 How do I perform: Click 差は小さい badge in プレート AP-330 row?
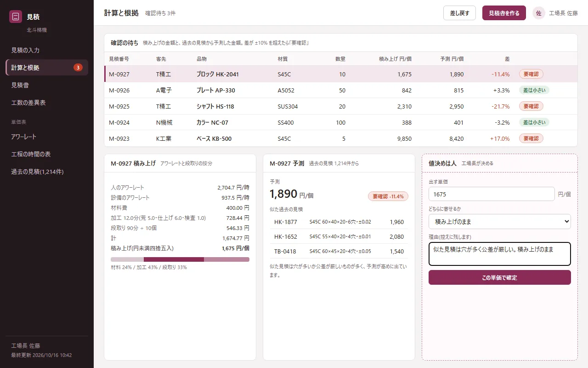[x=534, y=90]
